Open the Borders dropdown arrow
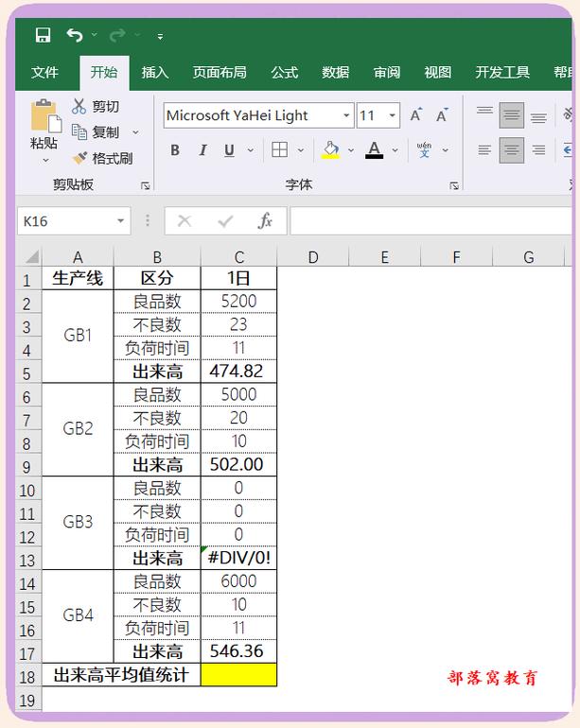This screenshot has width=580, height=728. (301, 150)
